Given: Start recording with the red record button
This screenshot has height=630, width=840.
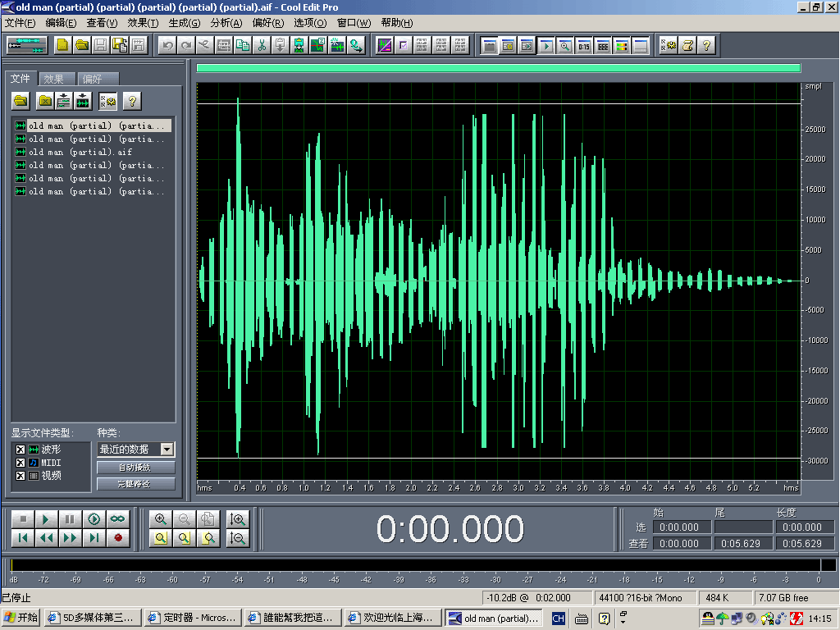Looking at the screenshot, I should point(117,537).
